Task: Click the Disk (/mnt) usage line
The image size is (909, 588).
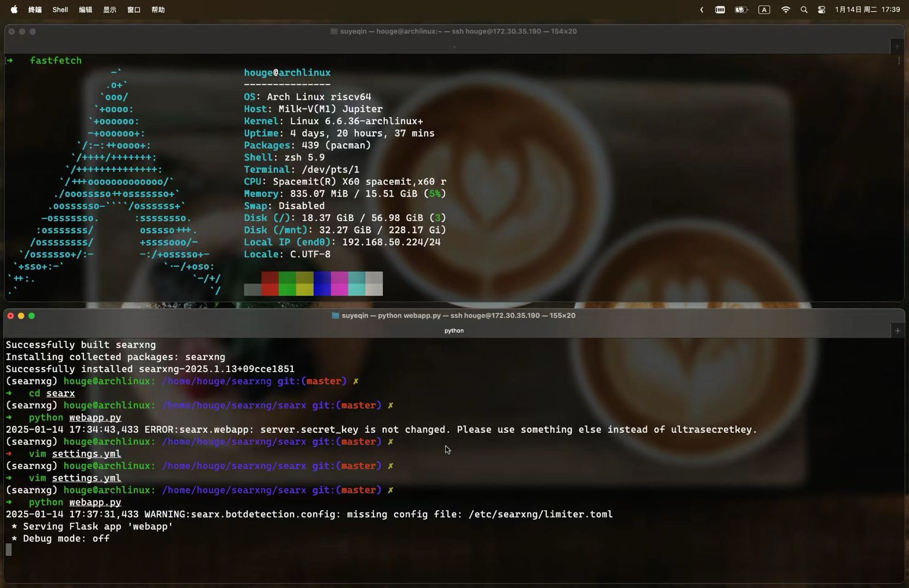Action: [345, 230]
